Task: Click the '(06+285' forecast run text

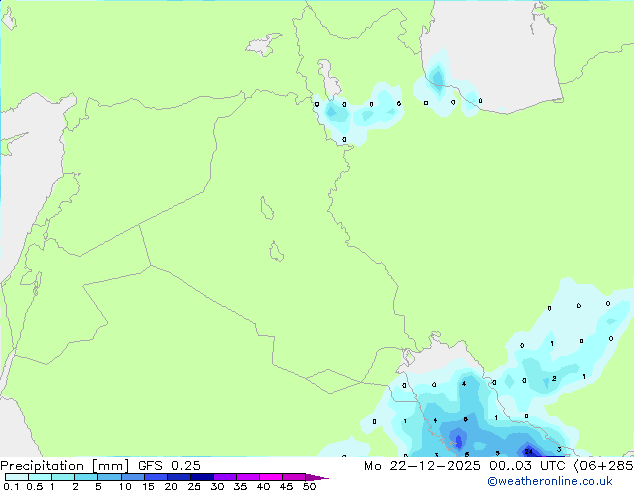Action: [603, 466]
